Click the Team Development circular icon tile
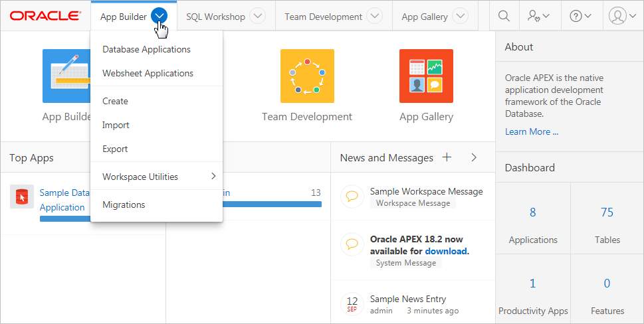The width and height of the screenshot is (644, 324). pos(307,76)
